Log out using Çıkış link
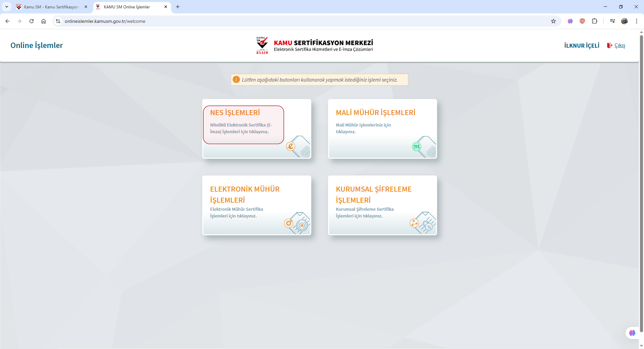Screen dimensions: 644x349 click(x=620, y=46)
